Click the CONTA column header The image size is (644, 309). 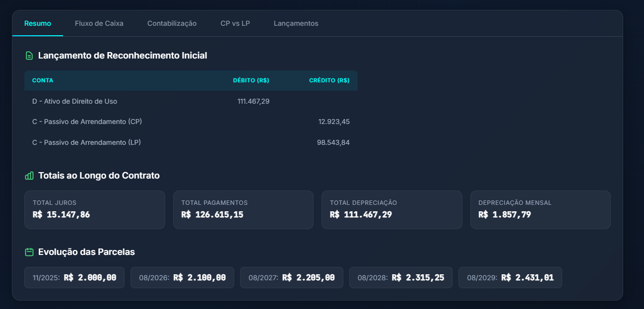coord(43,80)
